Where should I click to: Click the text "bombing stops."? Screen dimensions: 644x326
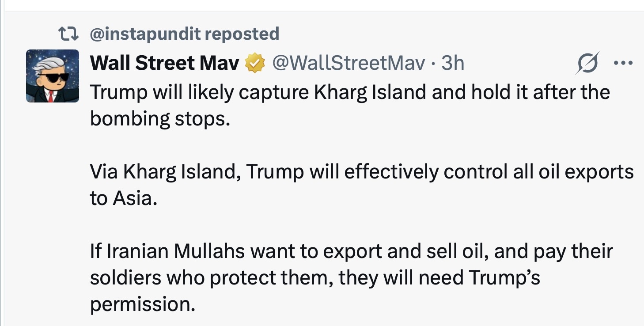(160, 118)
